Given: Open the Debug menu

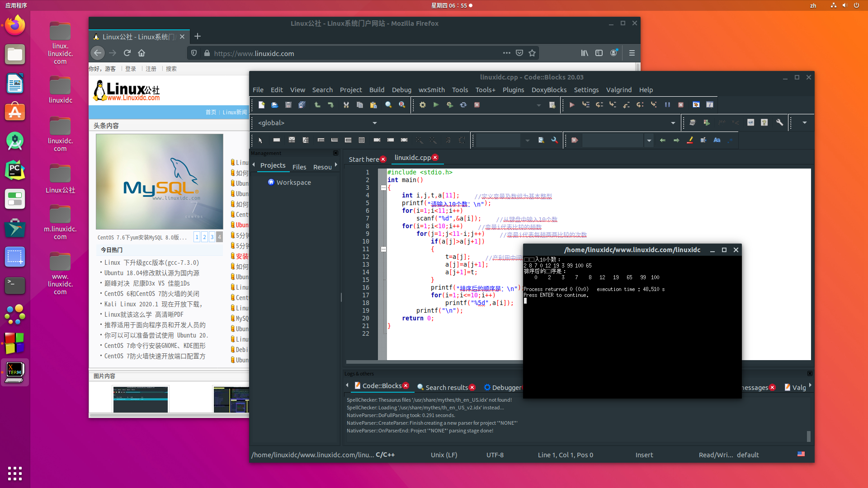Looking at the screenshot, I should pos(401,89).
